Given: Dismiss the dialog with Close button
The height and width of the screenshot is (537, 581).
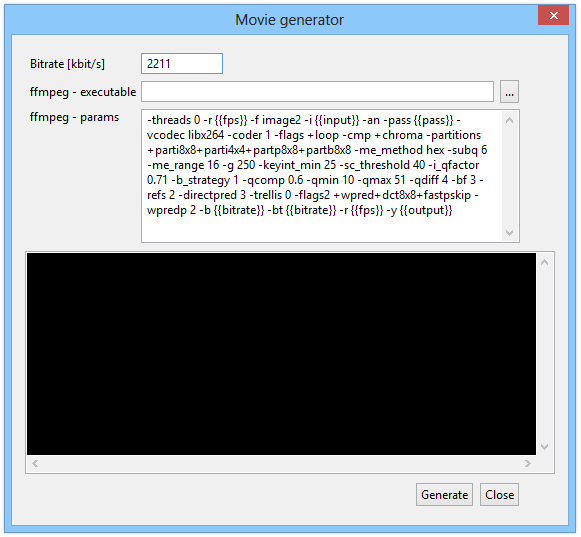Looking at the screenshot, I should (499, 494).
